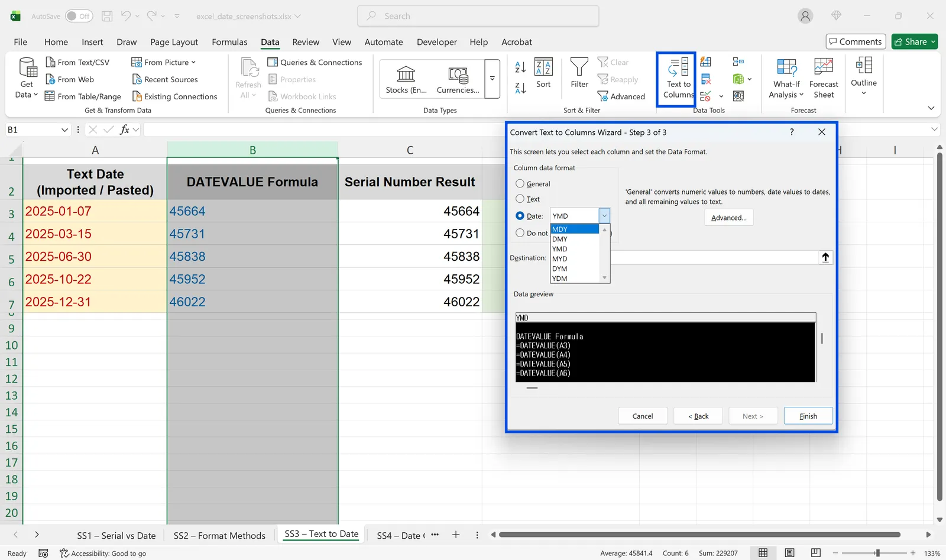Switch to SS2 – Format Methods sheet
Viewport: 946px width, 560px height.
point(219,535)
